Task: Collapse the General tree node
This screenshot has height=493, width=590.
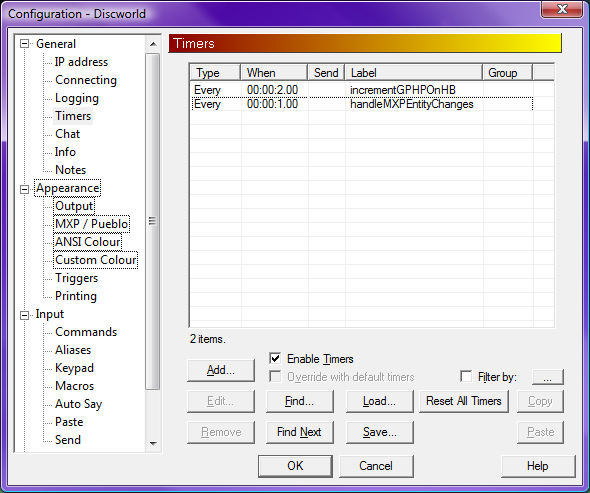Action: point(24,44)
